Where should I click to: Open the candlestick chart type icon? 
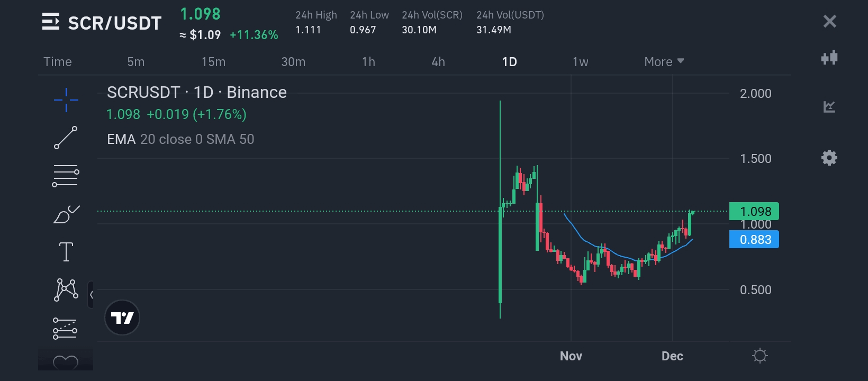[829, 58]
